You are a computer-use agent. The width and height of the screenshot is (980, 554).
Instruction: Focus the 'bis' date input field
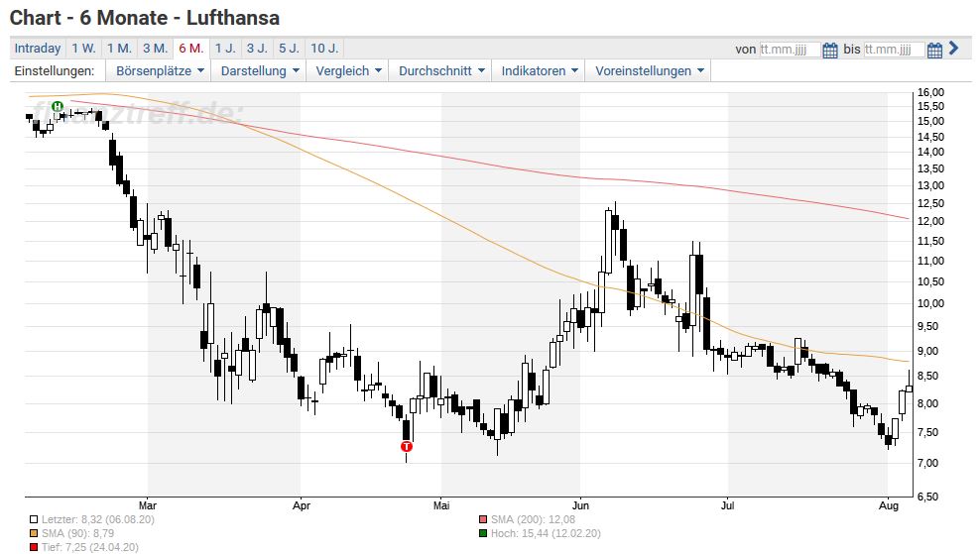point(894,50)
